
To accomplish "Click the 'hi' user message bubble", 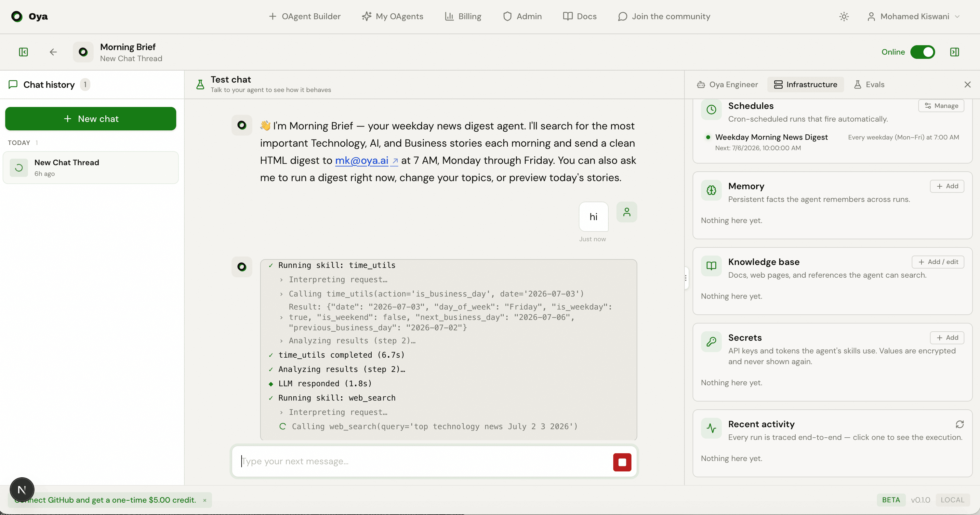I will pyautogui.click(x=593, y=217).
